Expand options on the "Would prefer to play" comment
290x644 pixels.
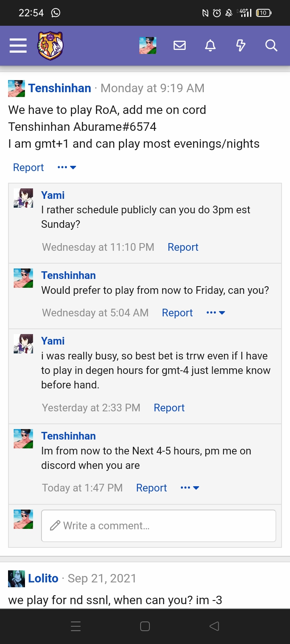(215, 313)
